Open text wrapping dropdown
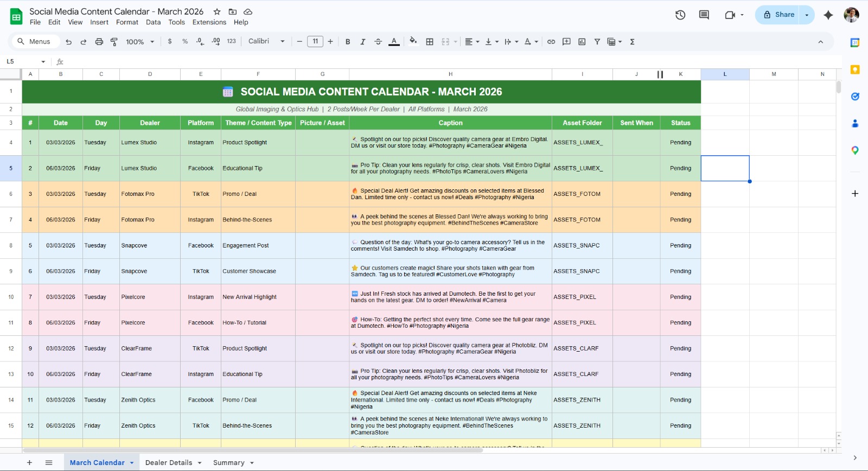868x471 pixels. 512,42
